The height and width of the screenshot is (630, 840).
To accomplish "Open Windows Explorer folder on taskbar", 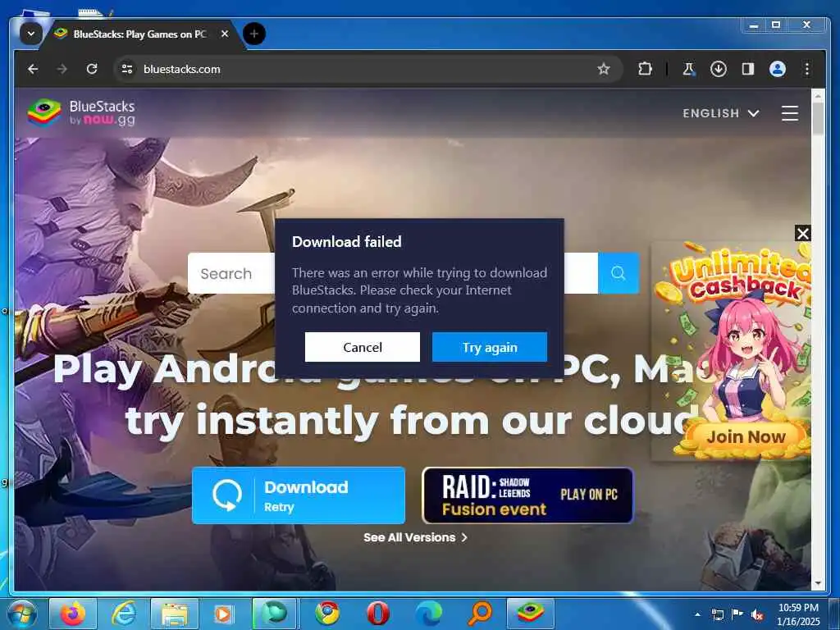I will pos(175,614).
